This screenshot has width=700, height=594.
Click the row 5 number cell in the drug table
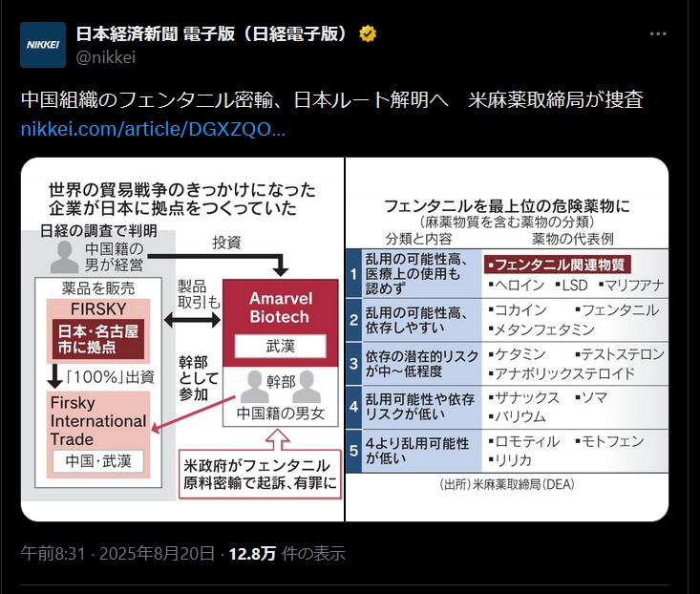(351, 452)
